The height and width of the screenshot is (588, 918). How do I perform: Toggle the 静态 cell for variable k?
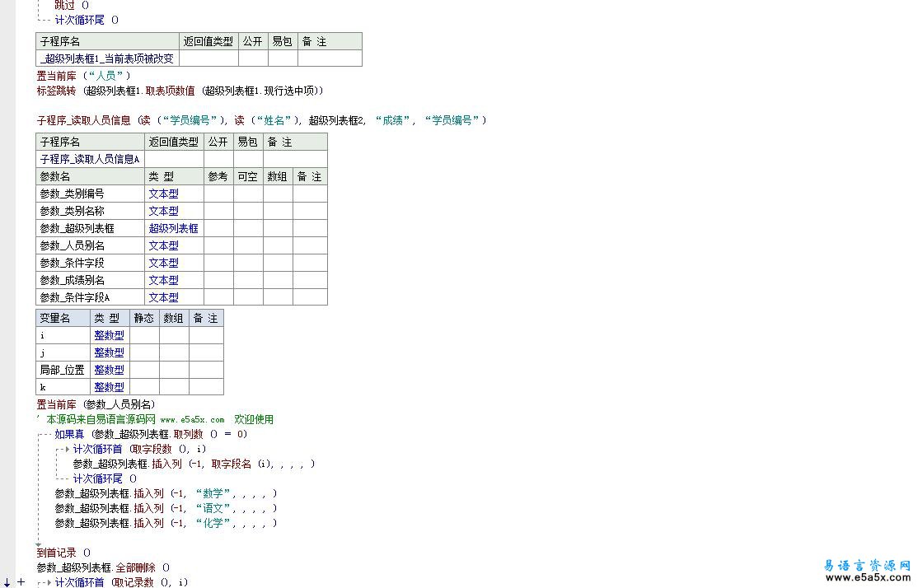coord(143,386)
